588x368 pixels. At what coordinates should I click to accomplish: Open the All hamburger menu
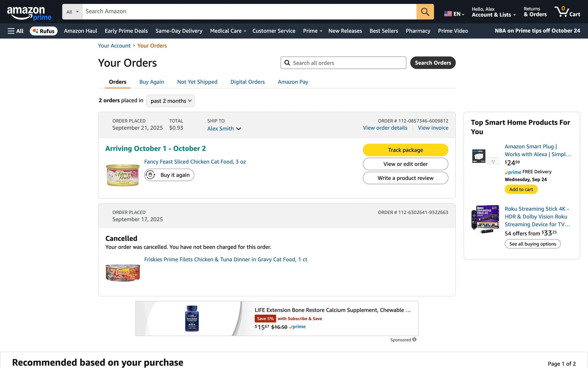pos(16,31)
